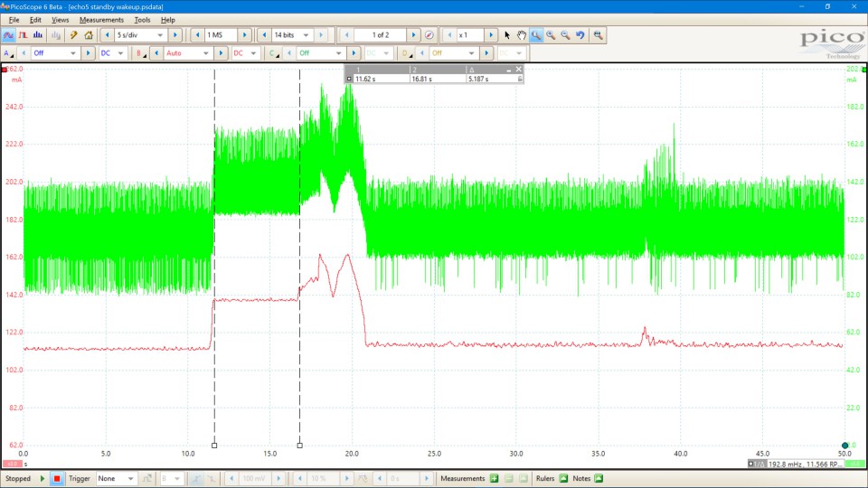Click the zoom out magnifier icon
This screenshot has height=488, width=868.
pos(565,35)
